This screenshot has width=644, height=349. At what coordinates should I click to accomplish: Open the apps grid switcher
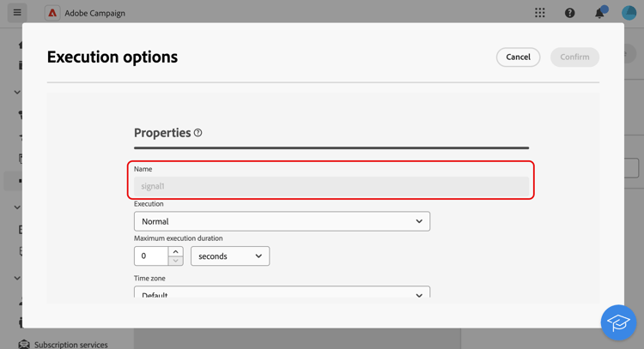(x=539, y=13)
